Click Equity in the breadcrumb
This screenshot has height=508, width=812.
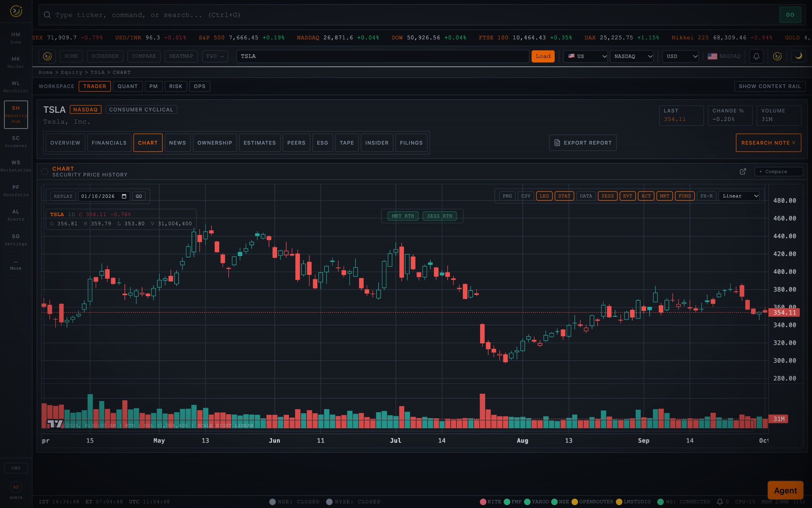pos(71,72)
